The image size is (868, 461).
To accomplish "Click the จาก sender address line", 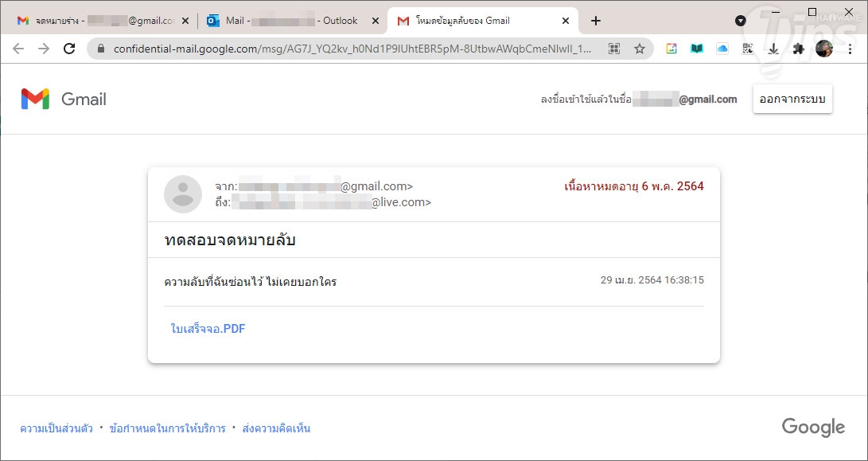I will pyautogui.click(x=314, y=187).
